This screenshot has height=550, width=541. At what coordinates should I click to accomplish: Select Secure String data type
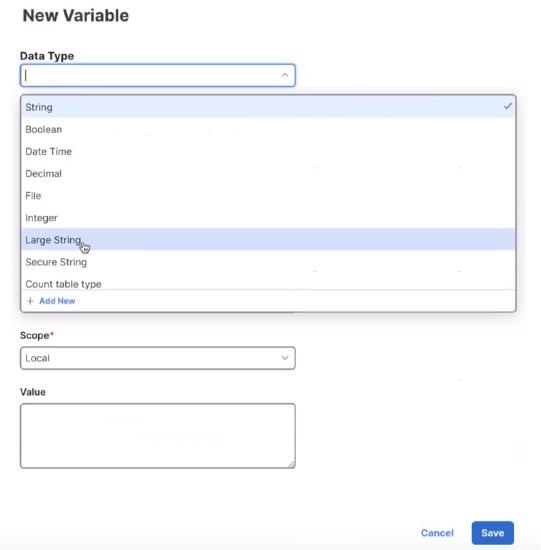[x=268, y=262]
